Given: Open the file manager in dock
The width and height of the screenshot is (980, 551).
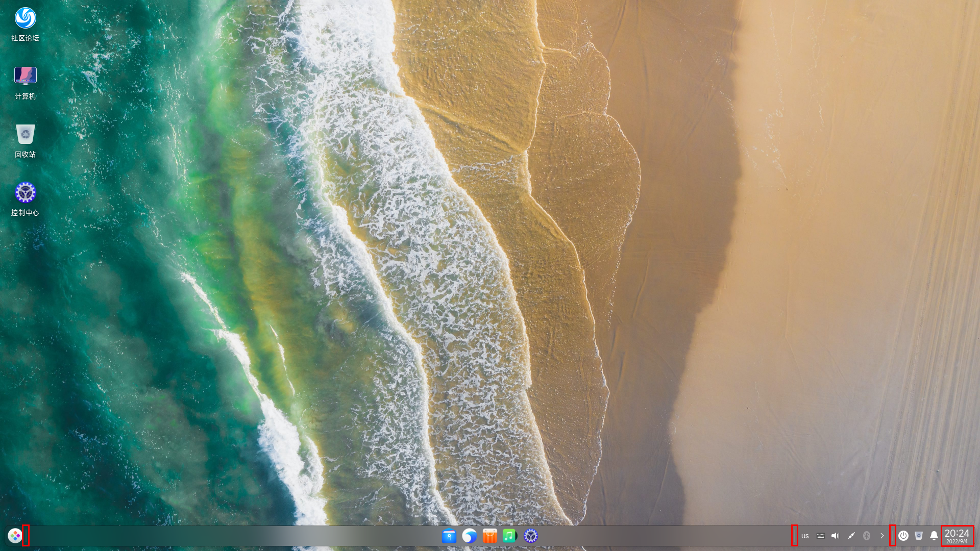Looking at the screenshot, I should pyautogui.click(x=449, y=536).
